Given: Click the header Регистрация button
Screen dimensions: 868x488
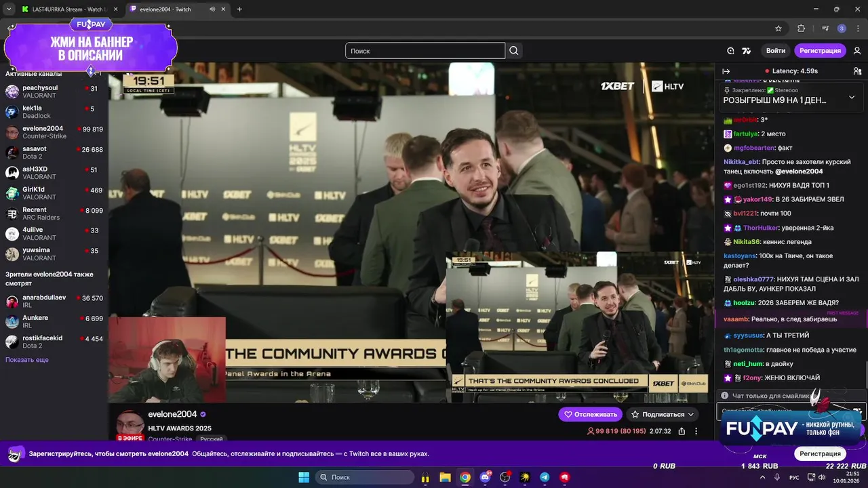Looking at the screenshot, I should coord(820,51).
